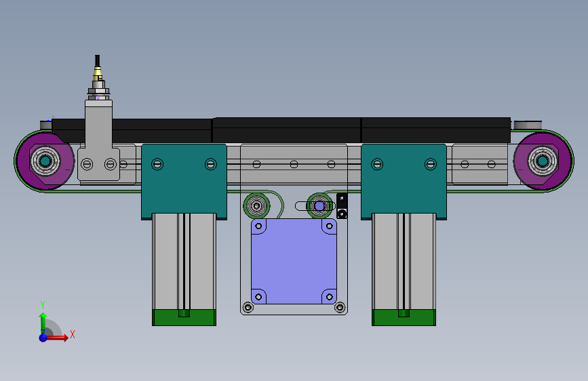Select the small black block beside the tensioner

click(x=342, y=206)
